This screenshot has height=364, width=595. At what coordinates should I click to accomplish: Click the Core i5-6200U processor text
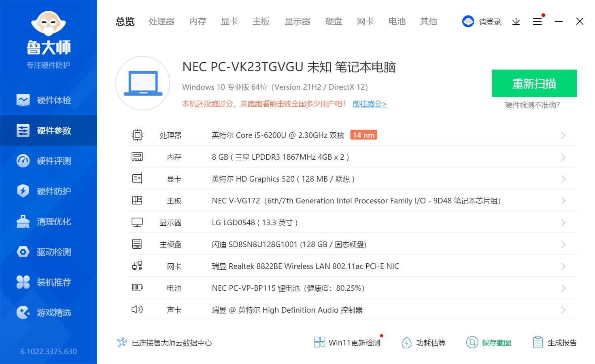coord(278,135)
